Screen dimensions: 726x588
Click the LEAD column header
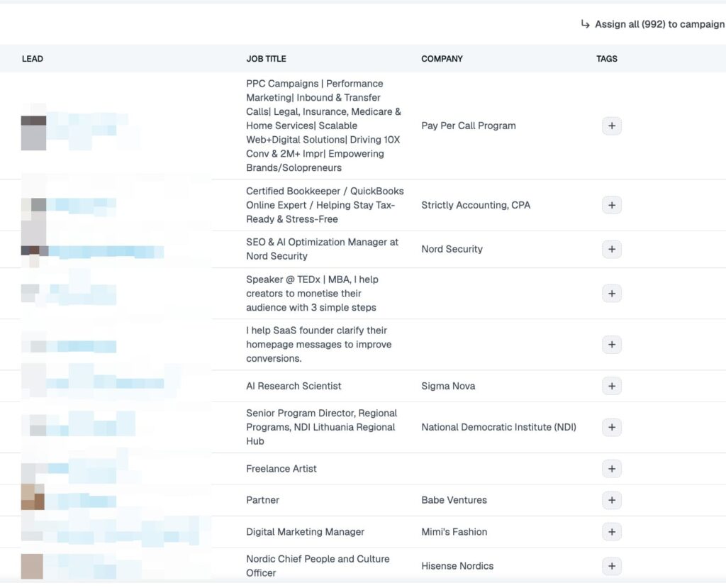pyautogui.click(x=33, y=59)
